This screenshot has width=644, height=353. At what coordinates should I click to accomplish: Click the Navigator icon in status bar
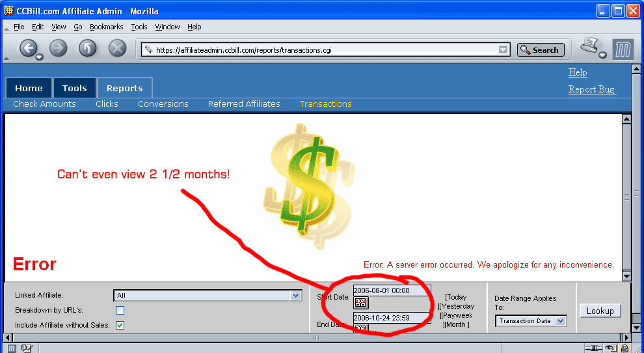pyautogui.click(x=12, y=348)
